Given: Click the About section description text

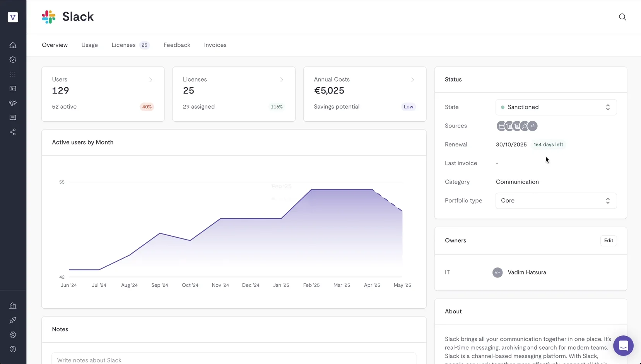Looking at the screenshot, I should [528, 350].
